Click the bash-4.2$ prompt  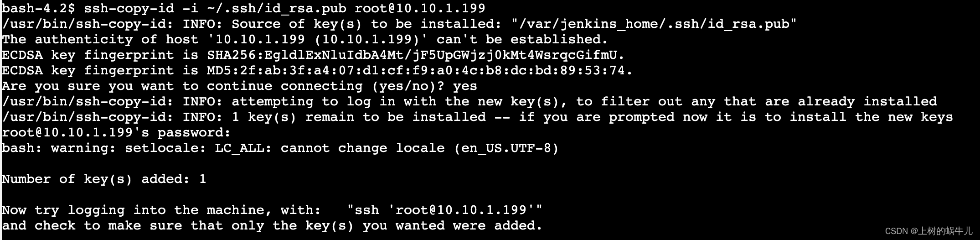point(39,8)
